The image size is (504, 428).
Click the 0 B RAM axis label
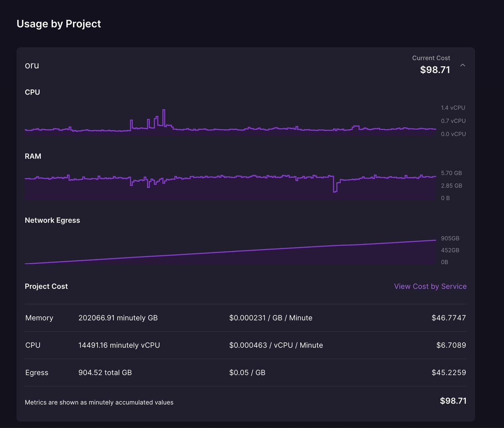(x=445, y=198)
